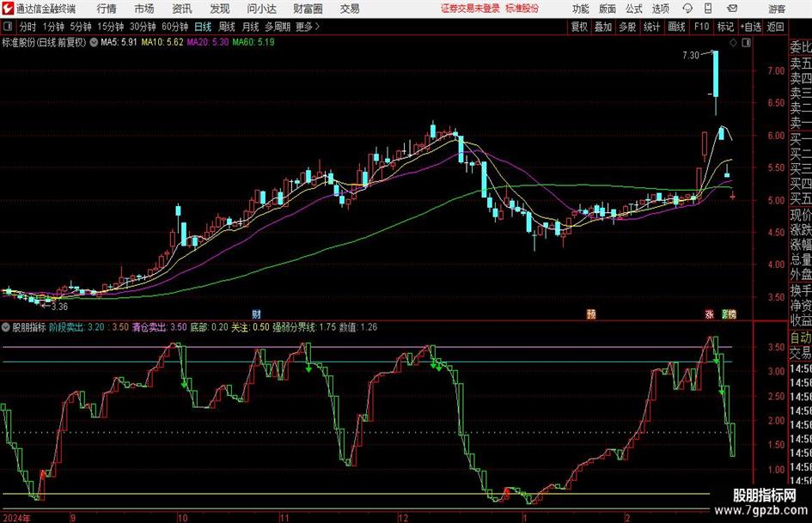This screenshot has width=812, height=523.
Task: Select the 日线 daily chart tab
Action: (203, 27)
